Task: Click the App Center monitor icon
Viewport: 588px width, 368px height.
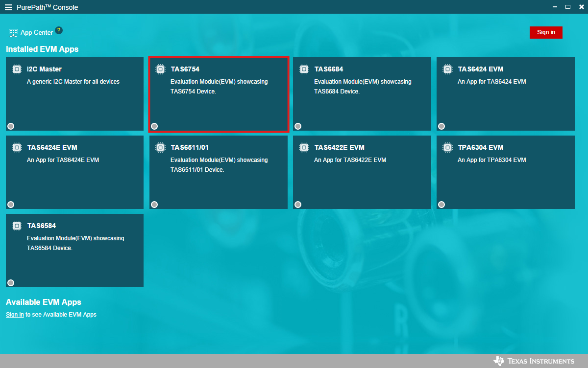Action: tap(13, 33)
